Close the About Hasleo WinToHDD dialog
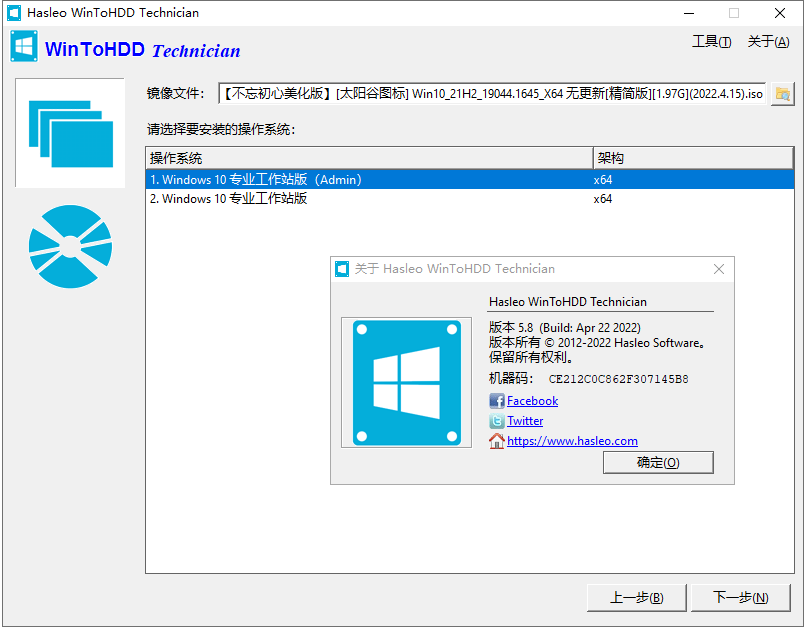The height and width of the screenshot is (629, 806). click(719, 269)
